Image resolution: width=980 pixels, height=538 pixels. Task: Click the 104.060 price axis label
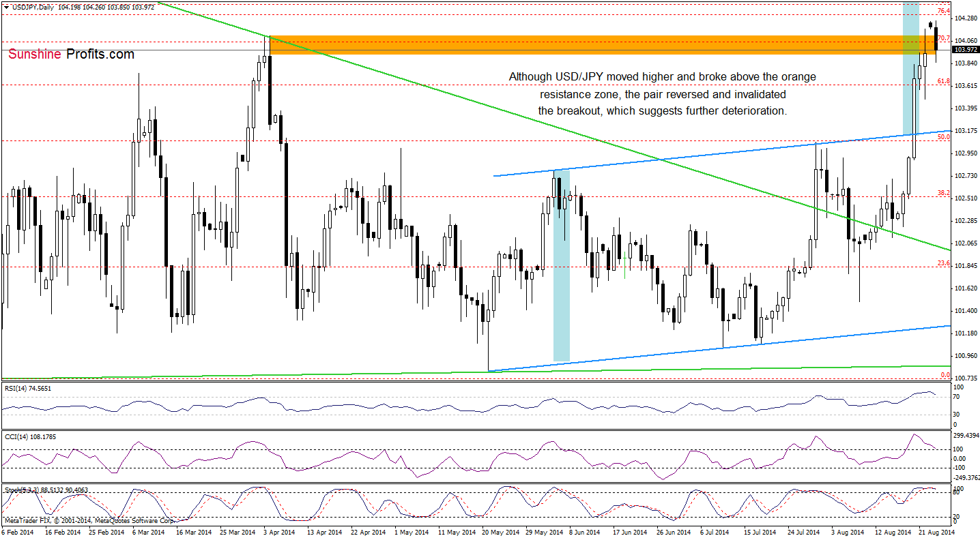(965, 40)
